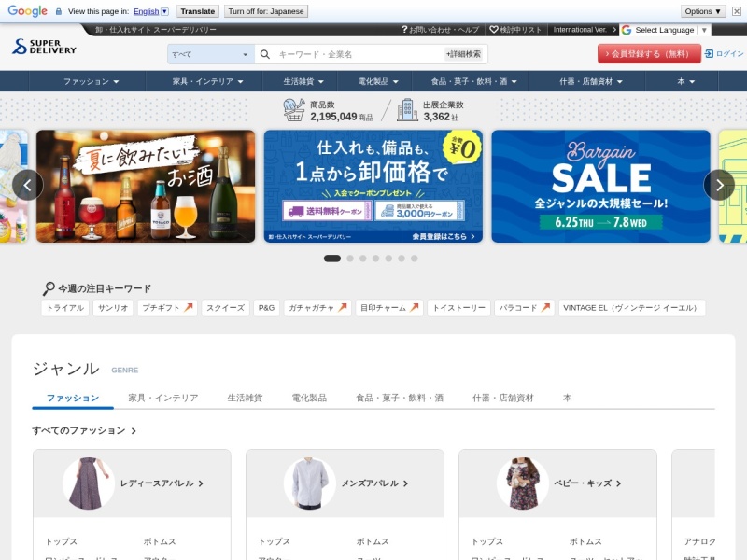
Task: Click the trending arrow on バラコード
Action: 545,308
